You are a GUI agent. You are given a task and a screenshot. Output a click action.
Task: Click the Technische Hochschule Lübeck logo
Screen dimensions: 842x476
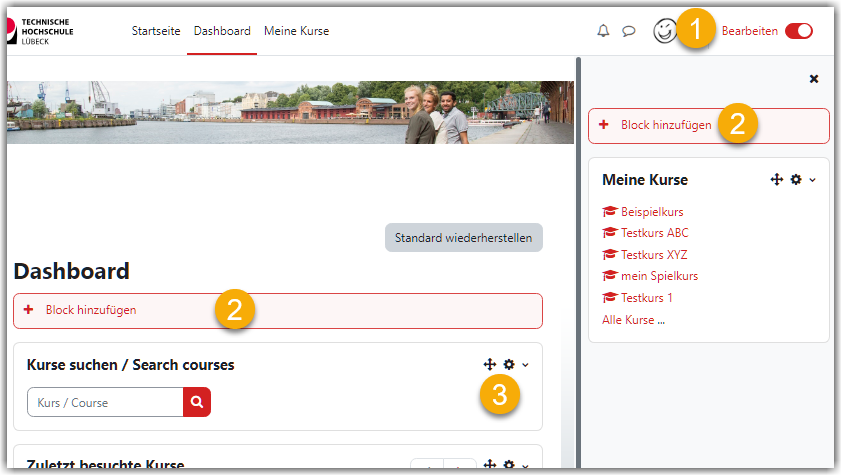(x=40, y=31)
